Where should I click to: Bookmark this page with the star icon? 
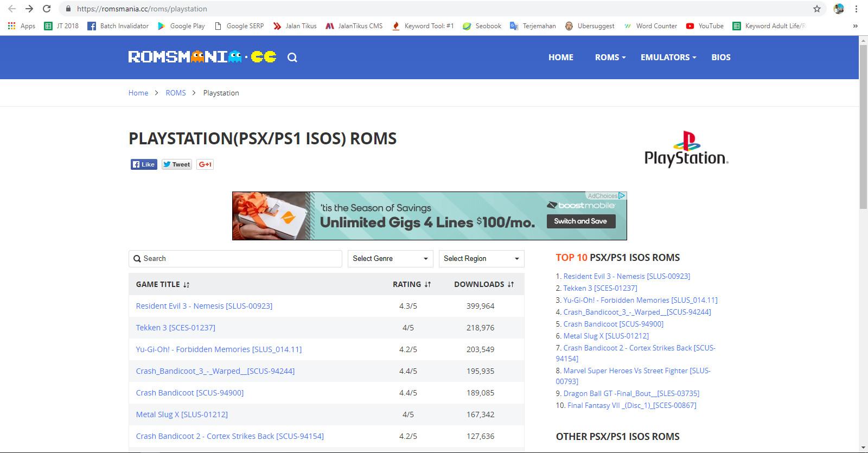(817, 9)
